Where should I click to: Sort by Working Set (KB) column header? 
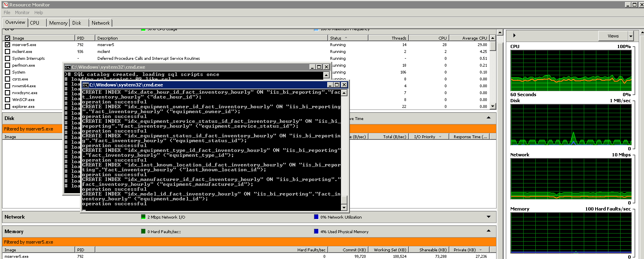tap(388, 250)
